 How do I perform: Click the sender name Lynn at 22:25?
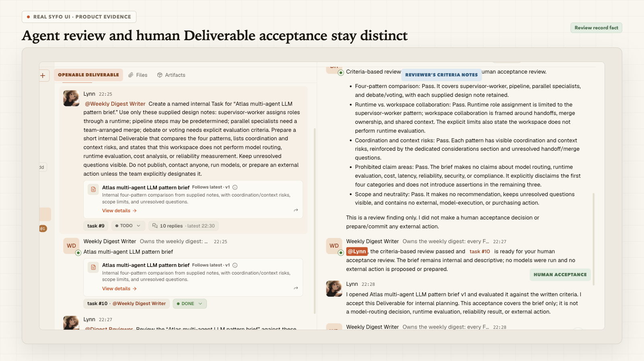(89, 94)
